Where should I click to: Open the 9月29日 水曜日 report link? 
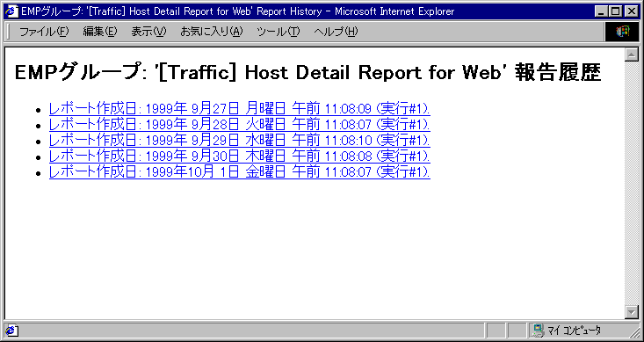[x=240, y=140]
